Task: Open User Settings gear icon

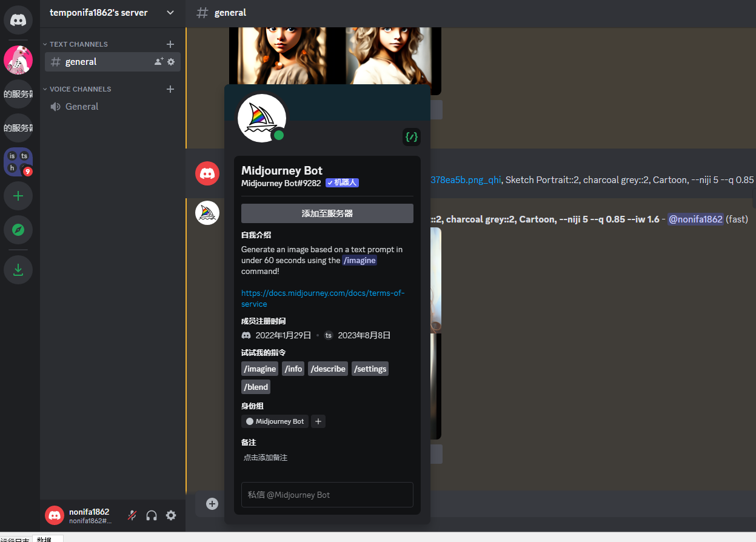Action: point(171,515)
